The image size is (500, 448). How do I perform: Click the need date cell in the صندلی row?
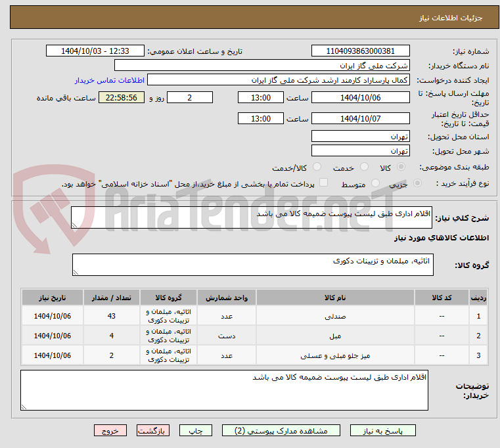53,316
